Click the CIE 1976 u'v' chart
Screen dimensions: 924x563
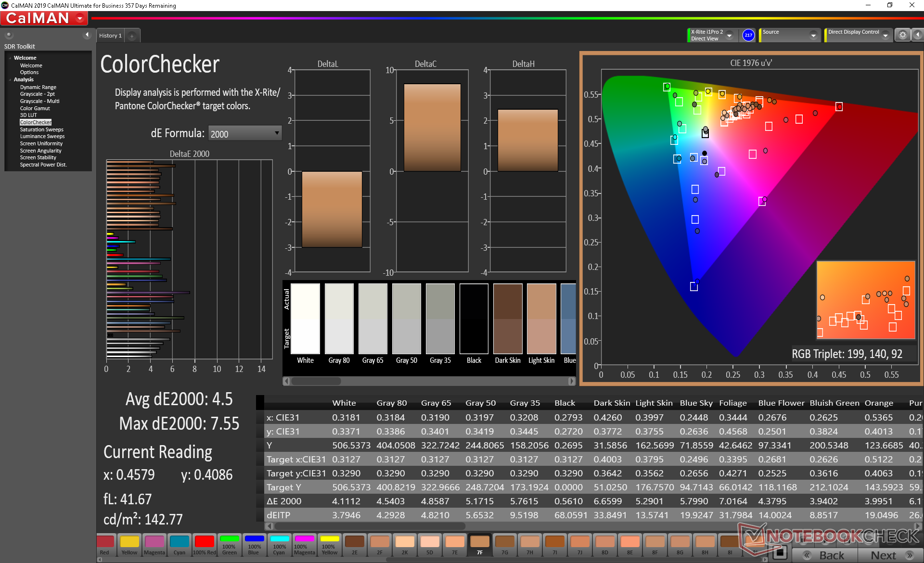tap(751, 219)
